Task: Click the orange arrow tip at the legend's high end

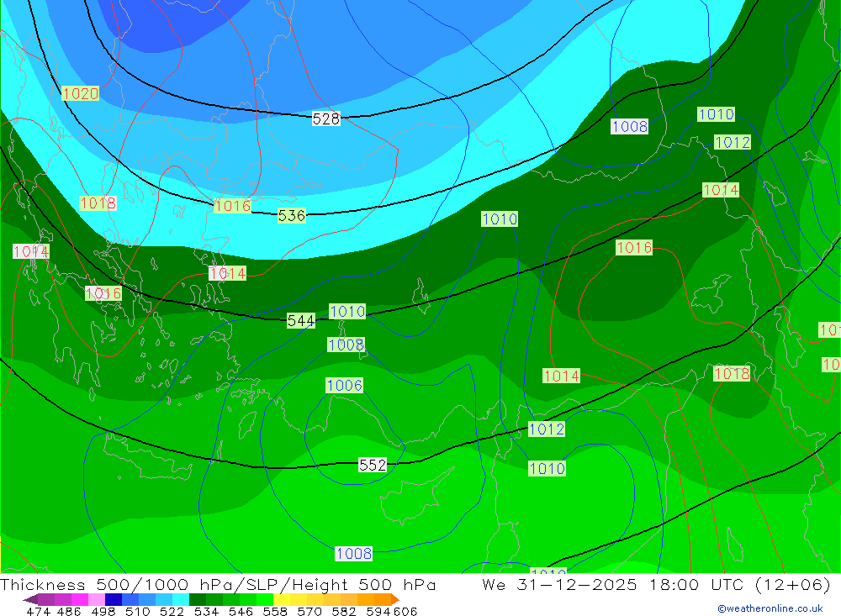Action: click(395, 599)
